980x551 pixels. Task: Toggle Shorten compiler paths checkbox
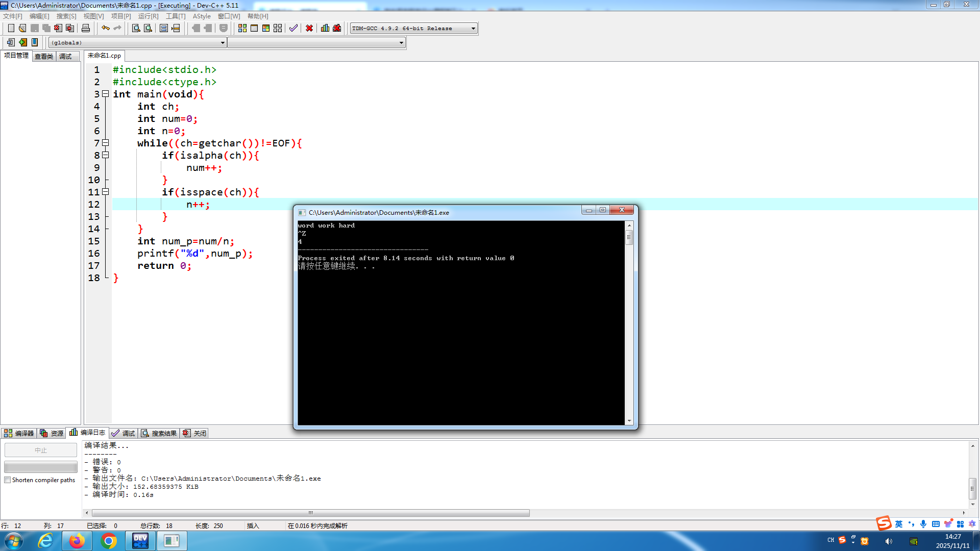pos(8,480)
